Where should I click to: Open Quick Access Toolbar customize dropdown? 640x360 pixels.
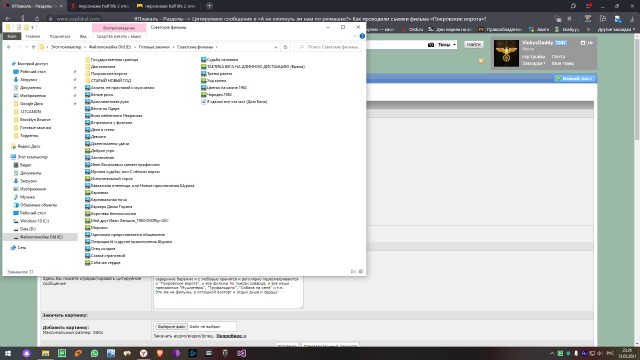pos(33,27)
